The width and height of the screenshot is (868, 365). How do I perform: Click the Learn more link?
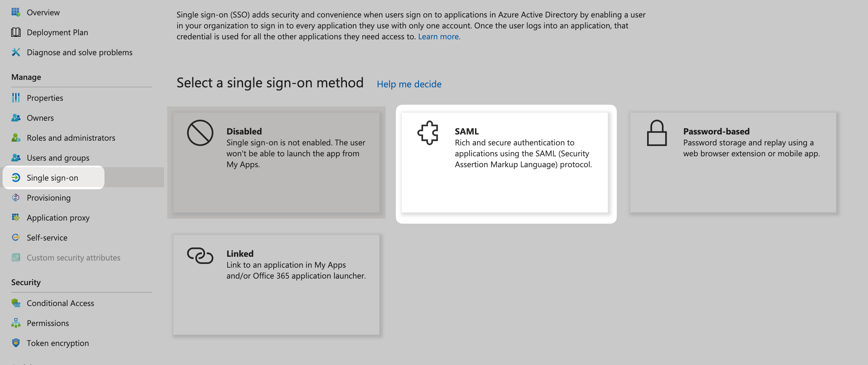(x=439, y=36)
